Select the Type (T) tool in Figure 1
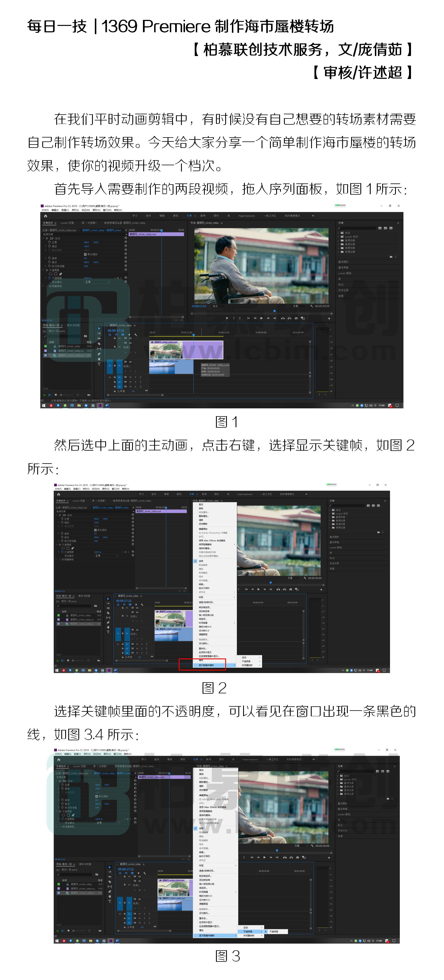Viewport: 444px width, 980px height. [x=99, y=364]
